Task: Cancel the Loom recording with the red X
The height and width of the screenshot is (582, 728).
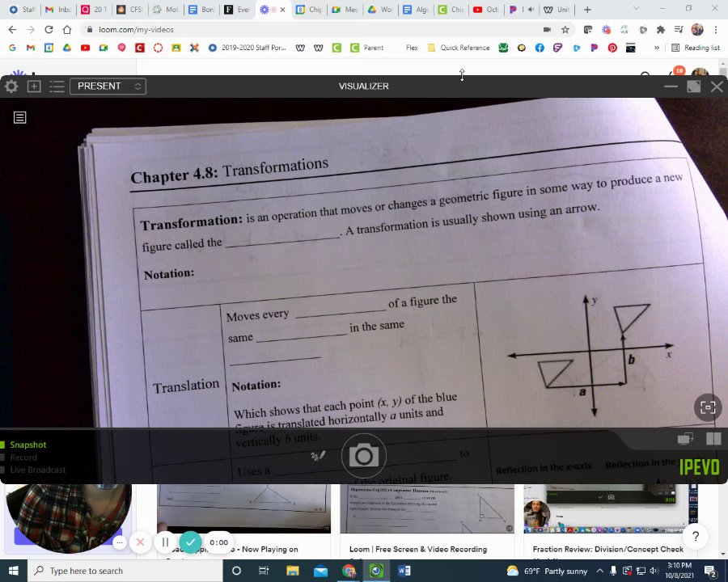Action: [140, 542]
